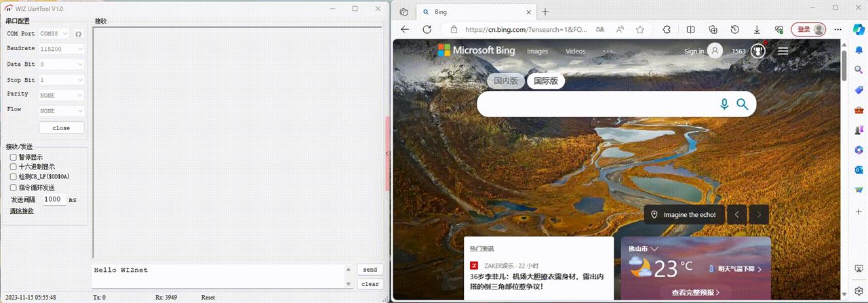Open the Edge extensions icon
868x303 pixels.
[667, 30]
